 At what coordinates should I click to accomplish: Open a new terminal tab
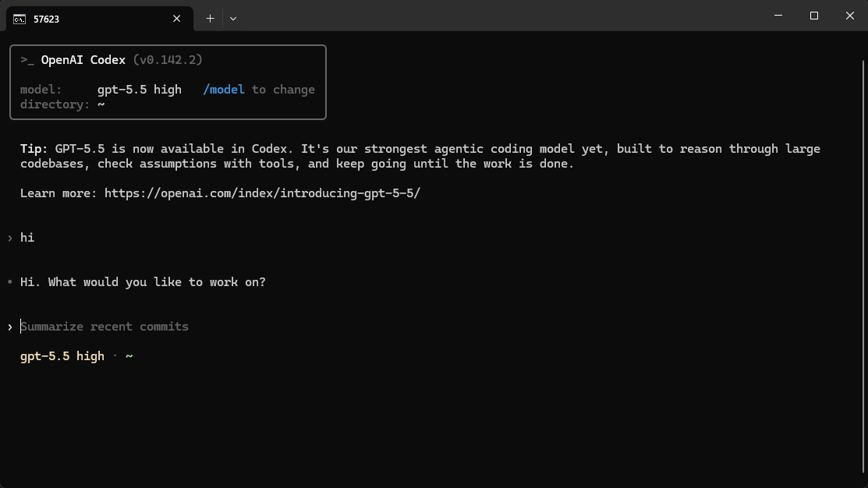pos(211,19)
